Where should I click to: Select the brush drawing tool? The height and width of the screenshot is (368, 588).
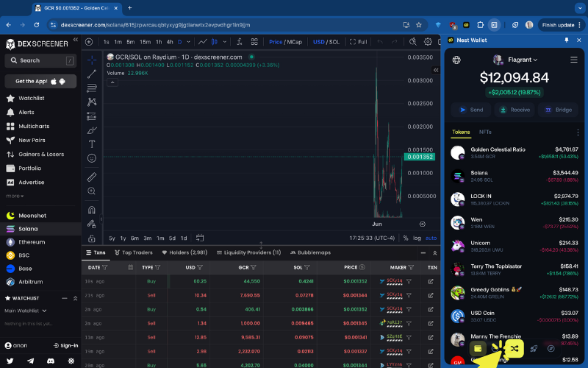pos(92,130)
